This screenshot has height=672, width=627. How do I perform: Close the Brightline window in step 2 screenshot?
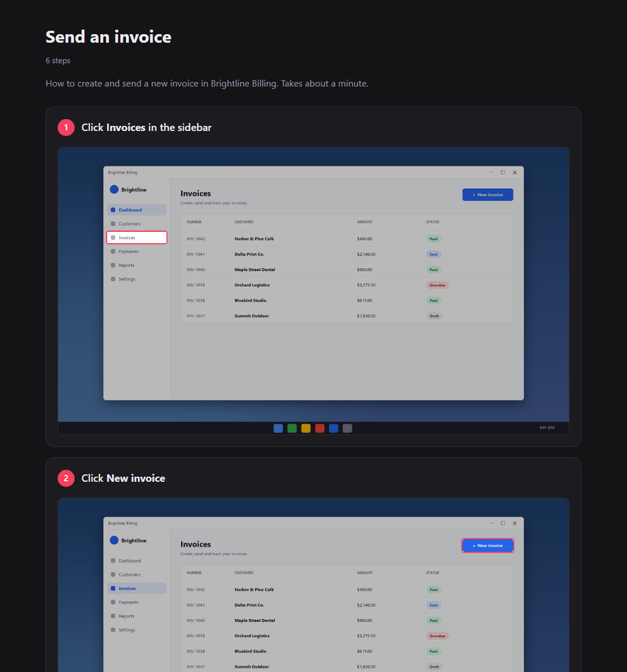tap(515, 523)
